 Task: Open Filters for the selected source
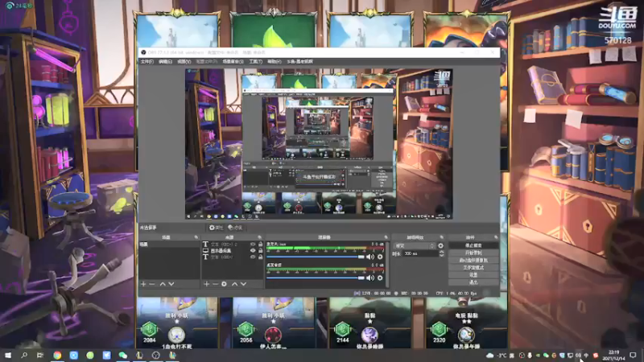[235, 228]
